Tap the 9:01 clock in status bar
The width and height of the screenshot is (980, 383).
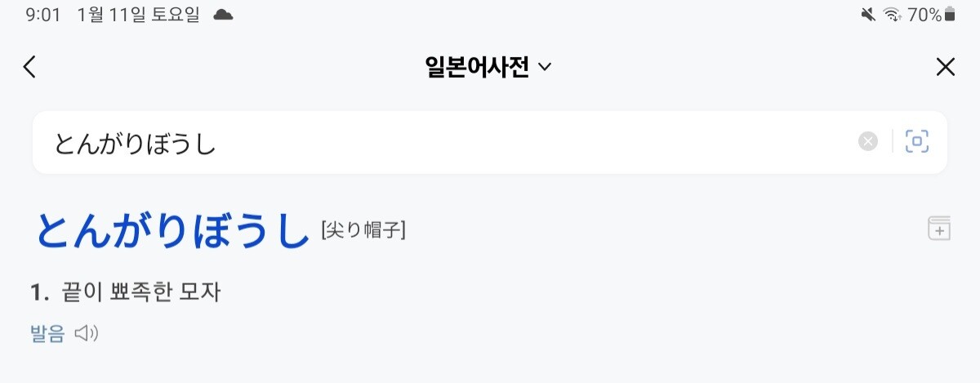click(x=43, y=15)
